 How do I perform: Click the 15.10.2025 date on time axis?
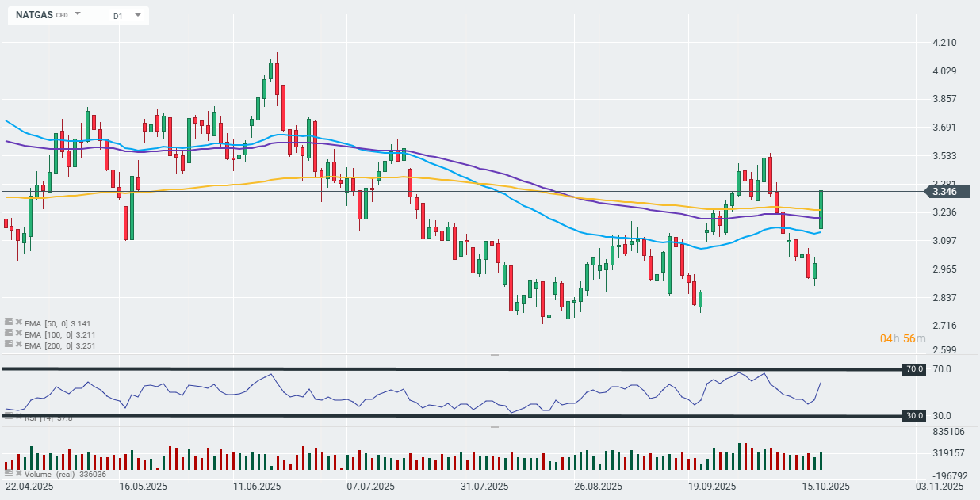click(x=825, y=487)
